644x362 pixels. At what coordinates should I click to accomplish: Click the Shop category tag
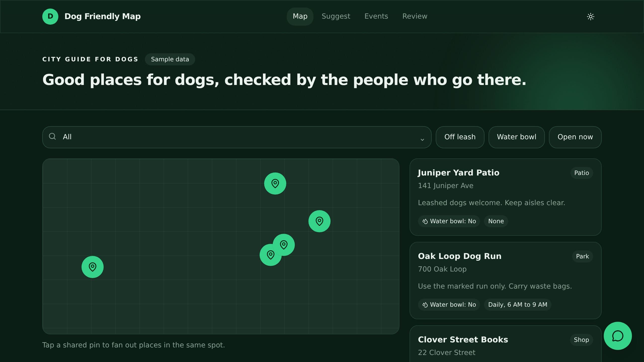(581, 340)
